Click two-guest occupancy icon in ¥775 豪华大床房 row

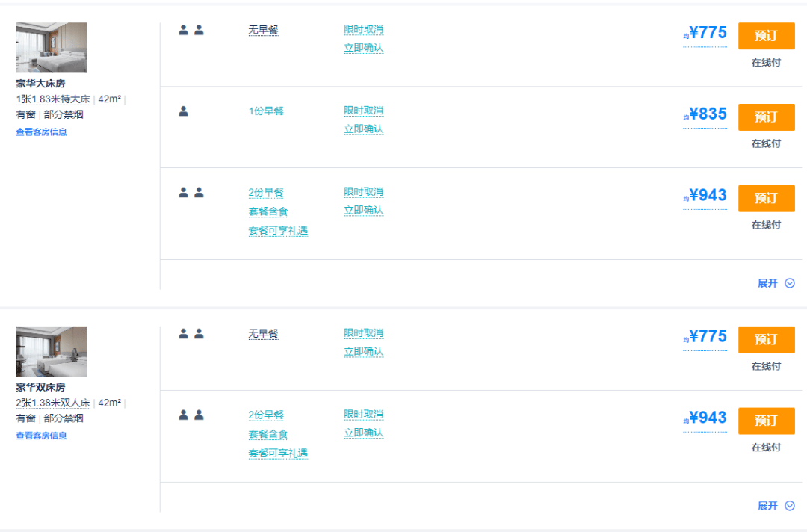[191, 31]
